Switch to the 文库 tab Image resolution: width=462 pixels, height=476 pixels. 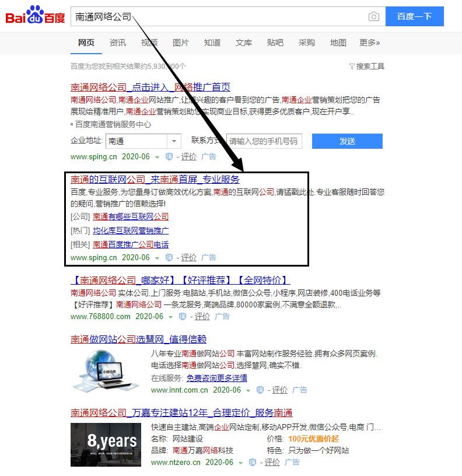coord(244,43)
